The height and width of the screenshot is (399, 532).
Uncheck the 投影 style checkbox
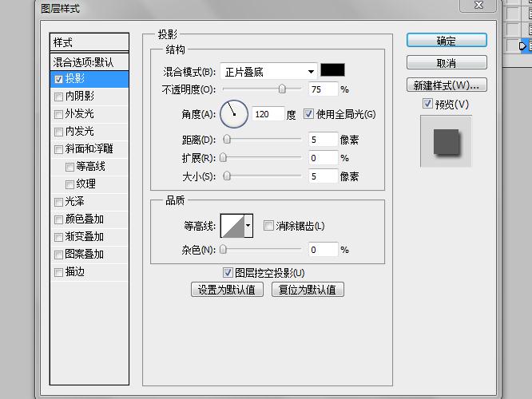(58, 79)
